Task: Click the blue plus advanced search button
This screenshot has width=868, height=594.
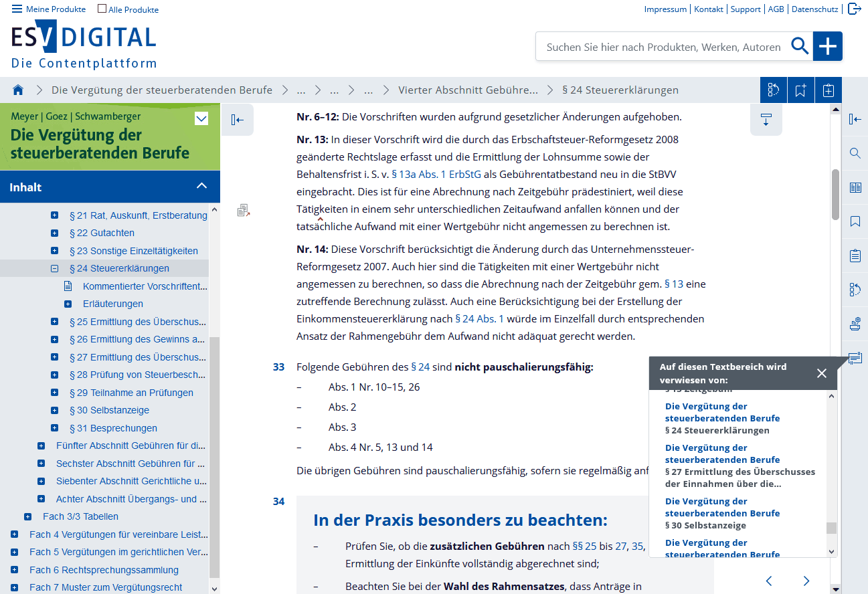Action: point(828,46)
